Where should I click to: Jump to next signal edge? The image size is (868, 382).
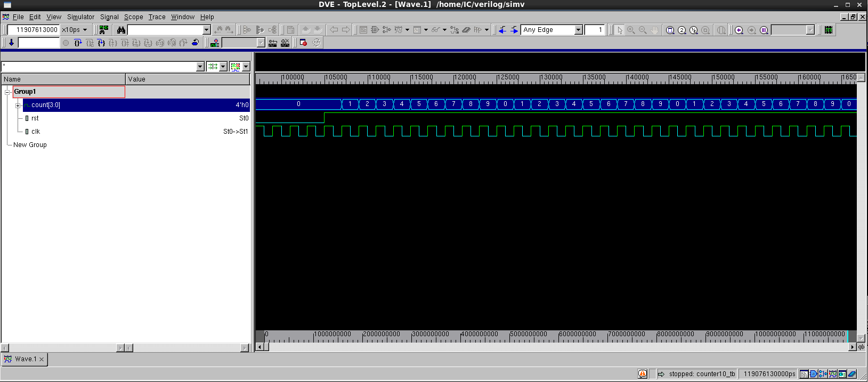click(514, 30)
